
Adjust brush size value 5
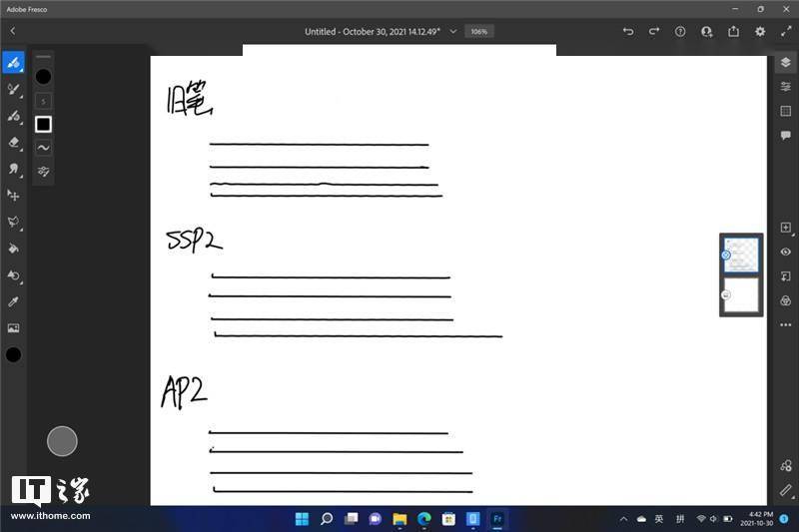(43, 101)
